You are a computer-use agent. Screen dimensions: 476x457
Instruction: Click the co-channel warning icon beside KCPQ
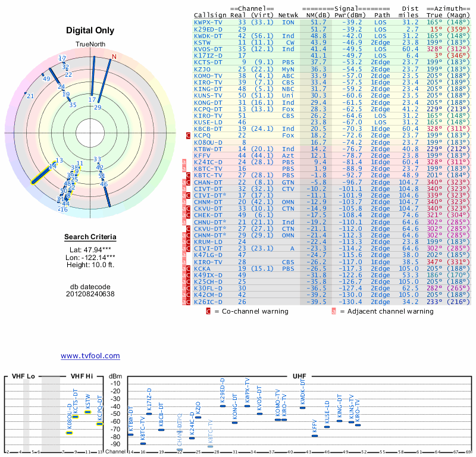188,136
